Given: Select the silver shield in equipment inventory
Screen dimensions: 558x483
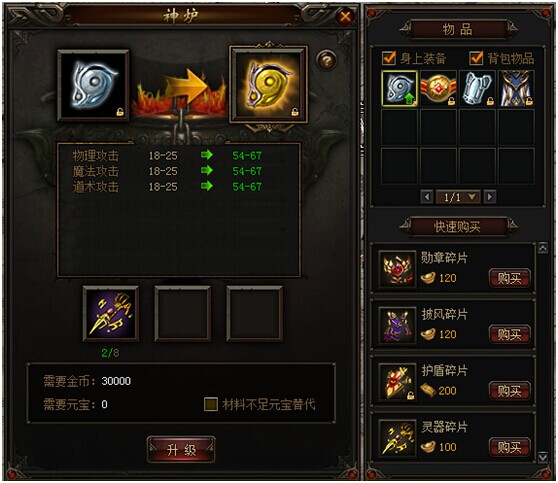Looking at the screenshot, I should click(x=399, y=88).
